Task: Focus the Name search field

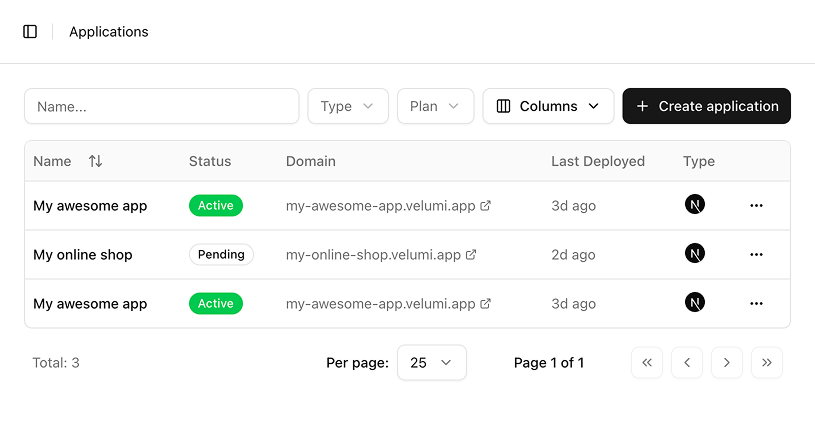Action: click(x=162, y=106)
